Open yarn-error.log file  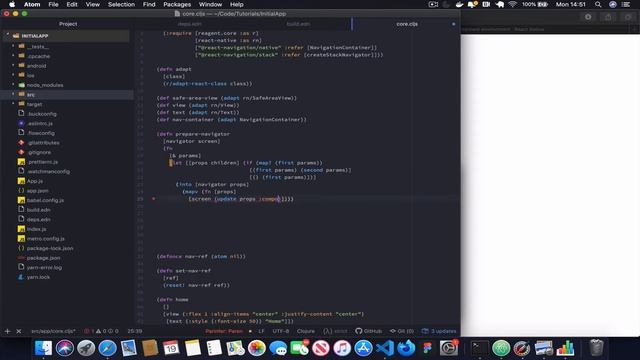44,267
